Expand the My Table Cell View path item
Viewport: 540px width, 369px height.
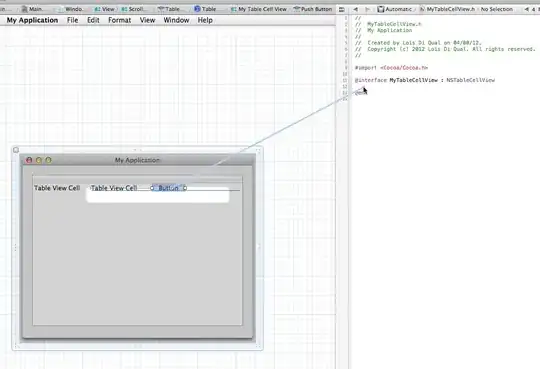click(x=259, y=9)
